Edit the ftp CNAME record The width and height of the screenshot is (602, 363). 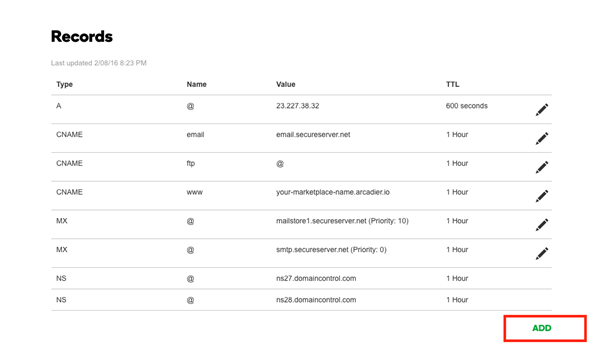tap(542, 167)
